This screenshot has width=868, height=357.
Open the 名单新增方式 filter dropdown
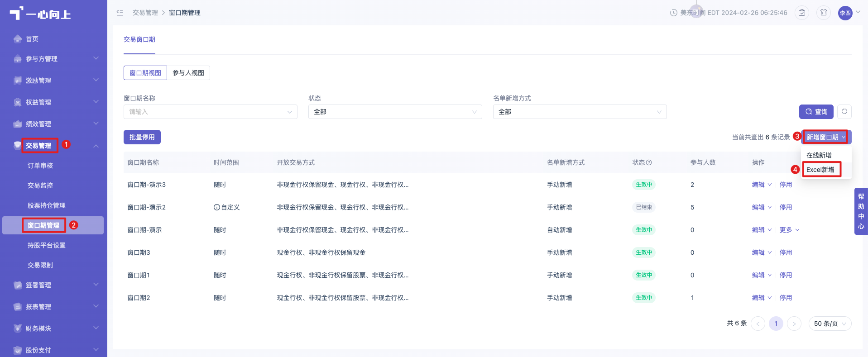[580, 112]
